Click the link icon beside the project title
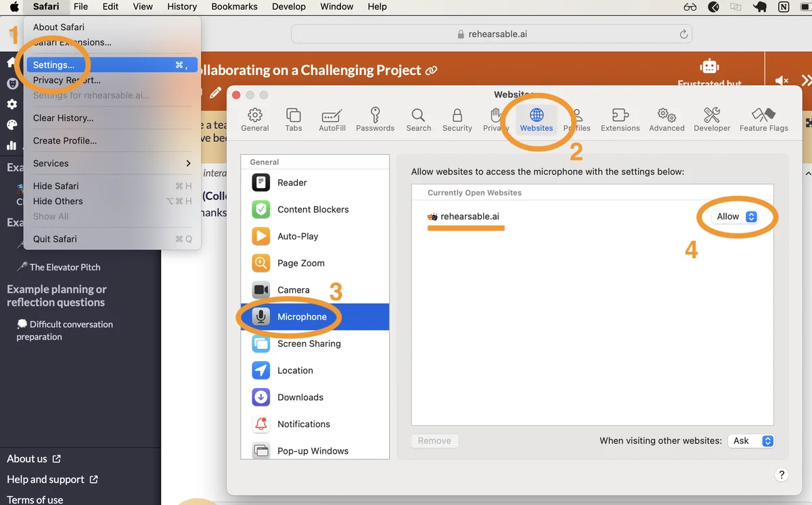Image resolution: width=812 pixels, height=505 pixels. pyautogui.click(x=431, y=70)
